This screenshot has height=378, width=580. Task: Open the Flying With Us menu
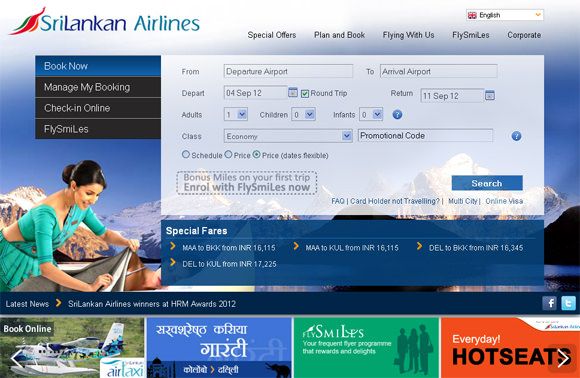click(408, 35)
